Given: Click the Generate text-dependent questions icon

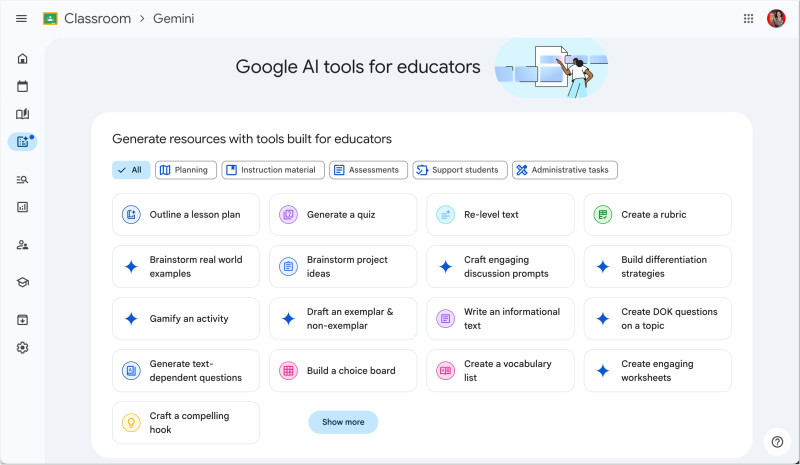Looking at the screenshot, I should (131, 371).
